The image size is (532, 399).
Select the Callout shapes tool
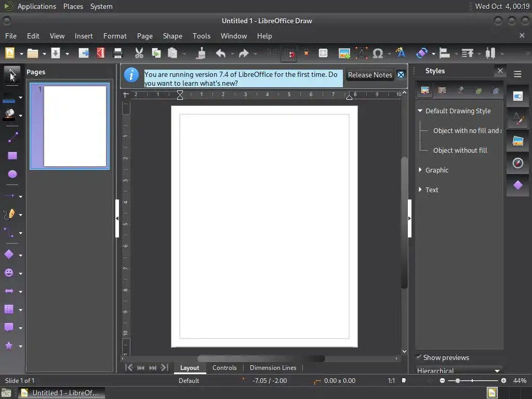(9, 327)
